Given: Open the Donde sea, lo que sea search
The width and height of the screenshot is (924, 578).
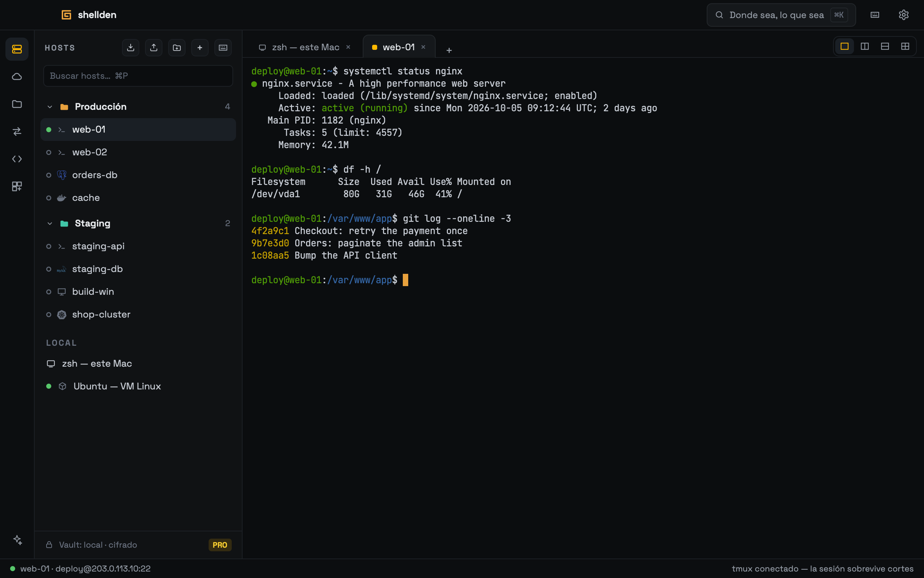Looking at the screenshot, I should (781, 15).
